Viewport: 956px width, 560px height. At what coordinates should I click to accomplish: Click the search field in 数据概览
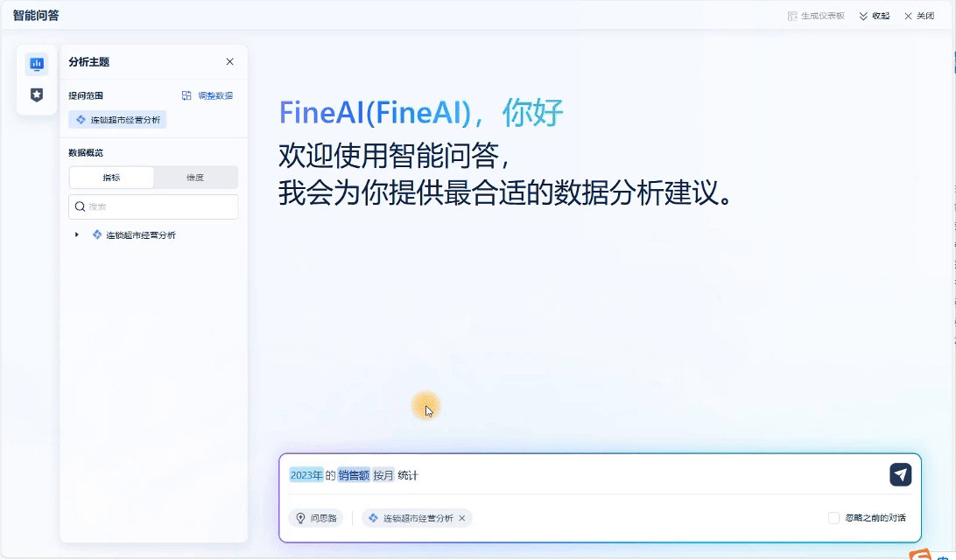(x=153, y=206)
